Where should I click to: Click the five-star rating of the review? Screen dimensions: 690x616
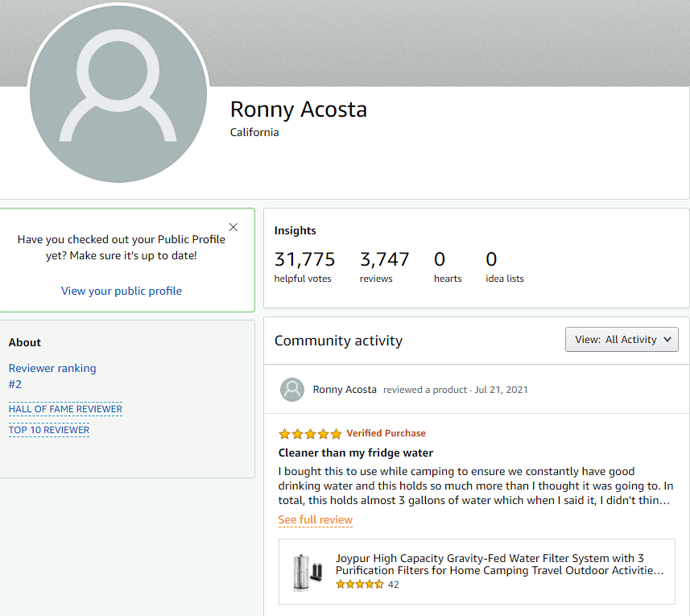tap(310, 434)
